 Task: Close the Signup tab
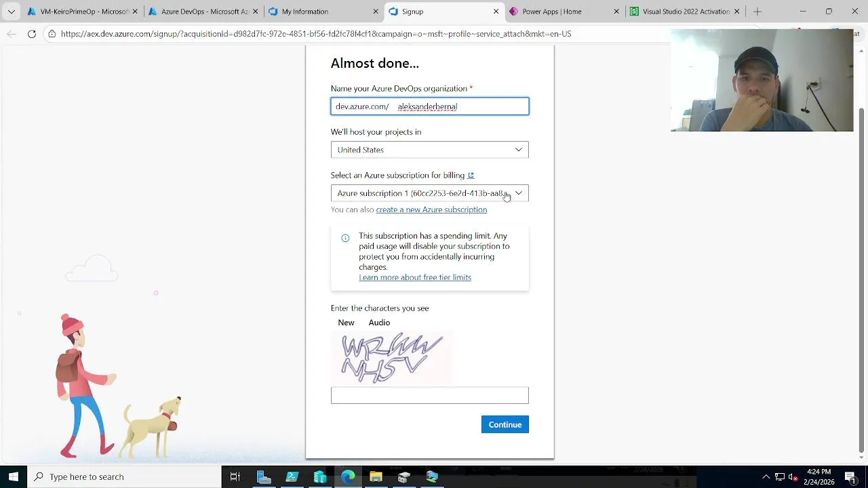(496, 12)
